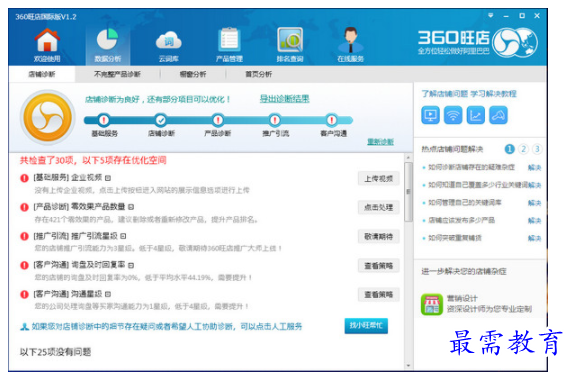The image size is (571, 374).
Task: Click the 推广引流 warning step marker
Action: tap(275, 120)
